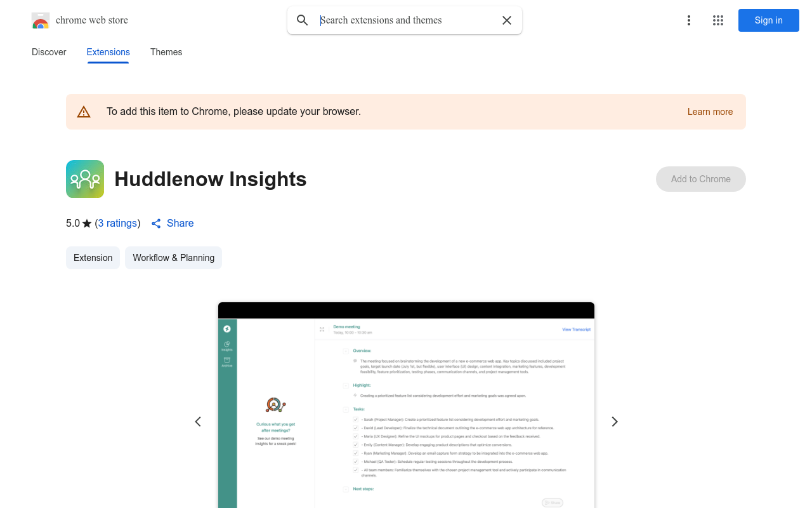Tick the Sarah (Project Manager) task checkbox

click(356, 420)
